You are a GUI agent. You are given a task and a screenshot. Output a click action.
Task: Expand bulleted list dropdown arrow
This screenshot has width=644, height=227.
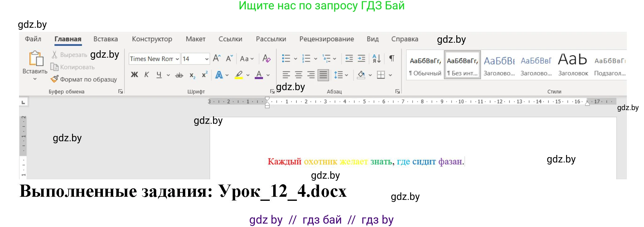(x=295, y=59)
